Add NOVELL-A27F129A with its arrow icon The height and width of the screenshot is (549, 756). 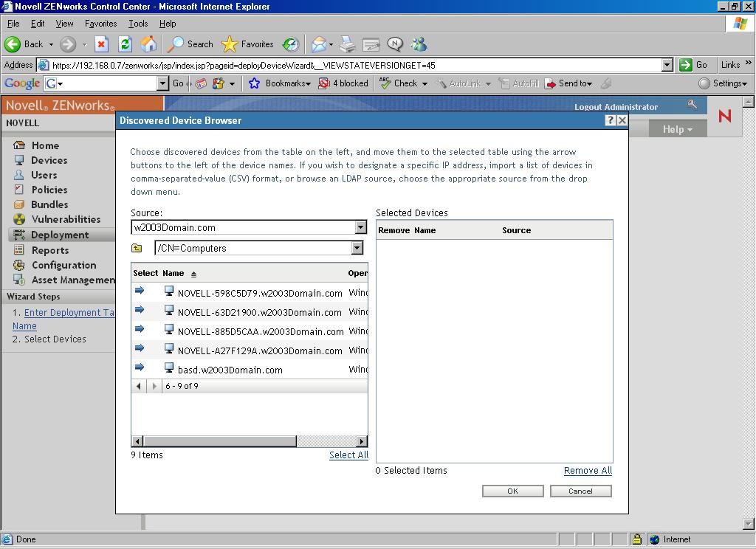tap(140, 348)
